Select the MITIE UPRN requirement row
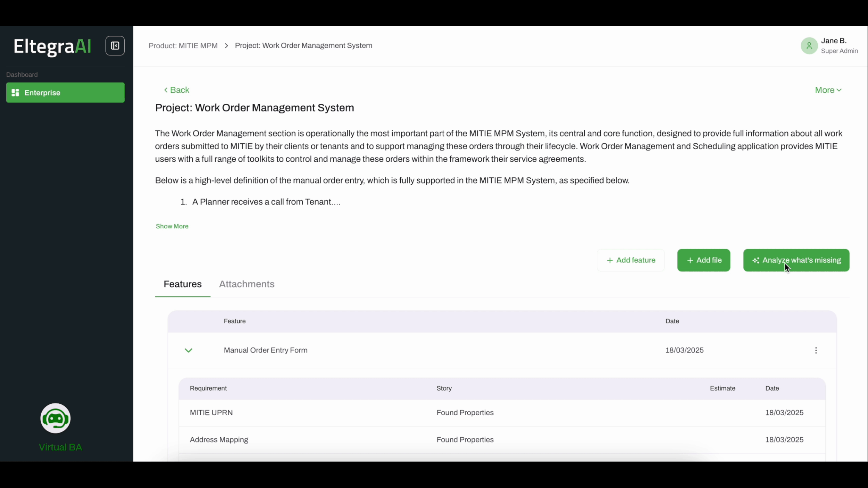This screenshot has width=868, height=488. [x=502, y=413]
